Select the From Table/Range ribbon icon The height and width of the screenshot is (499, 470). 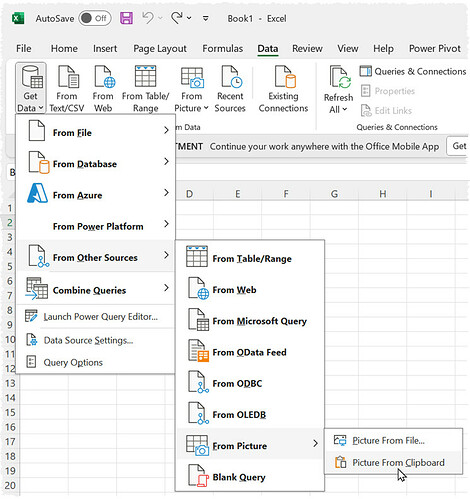(x=145, y=89)
